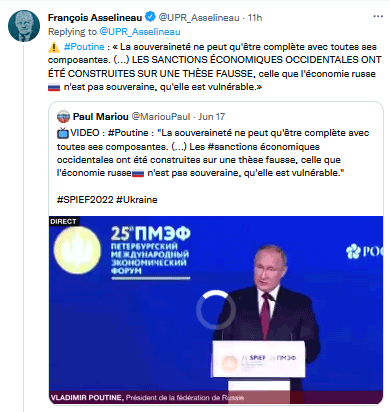The width and height of the screenshot is (390, 412).
Task: Open the 11h timestamp link
Action: click(x=255, y=17)
